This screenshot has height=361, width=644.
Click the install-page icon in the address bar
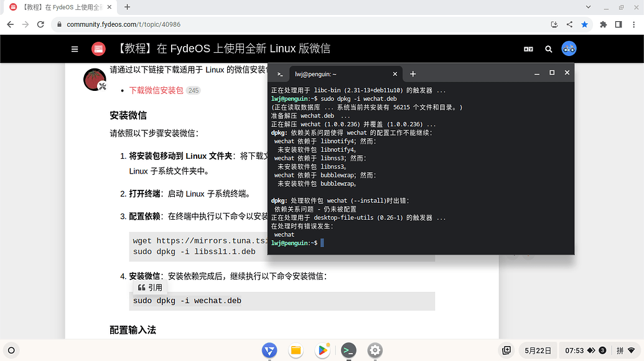554,24
